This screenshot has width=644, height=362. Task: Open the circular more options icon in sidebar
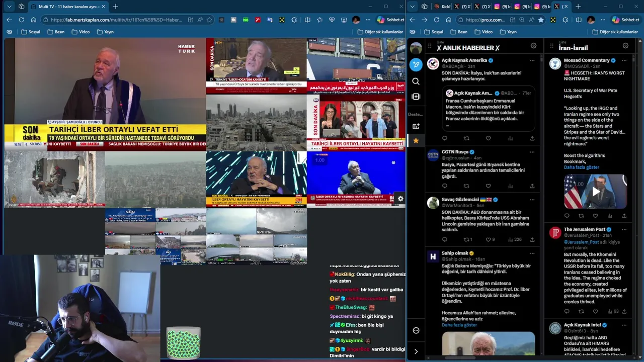click(416, 330)
